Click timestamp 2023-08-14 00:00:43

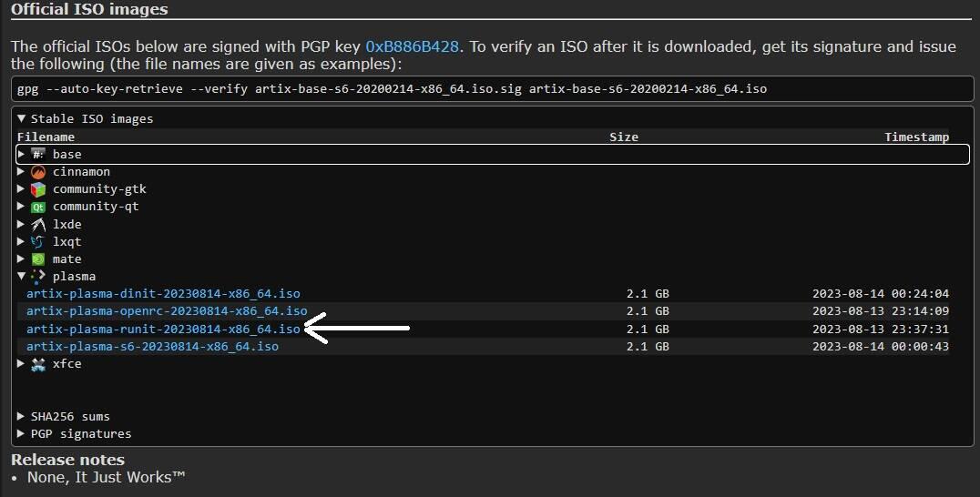pos(881,347)
